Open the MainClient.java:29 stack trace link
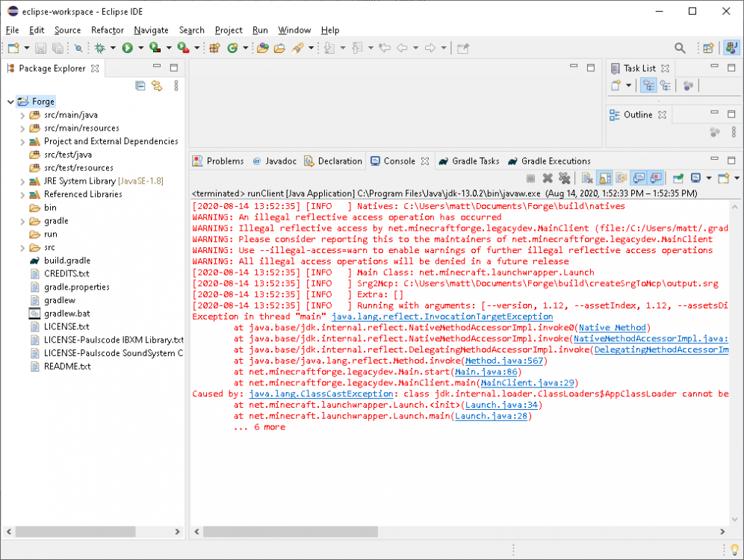The width and height of the screenshot is (744, 560). pos(526,383)
